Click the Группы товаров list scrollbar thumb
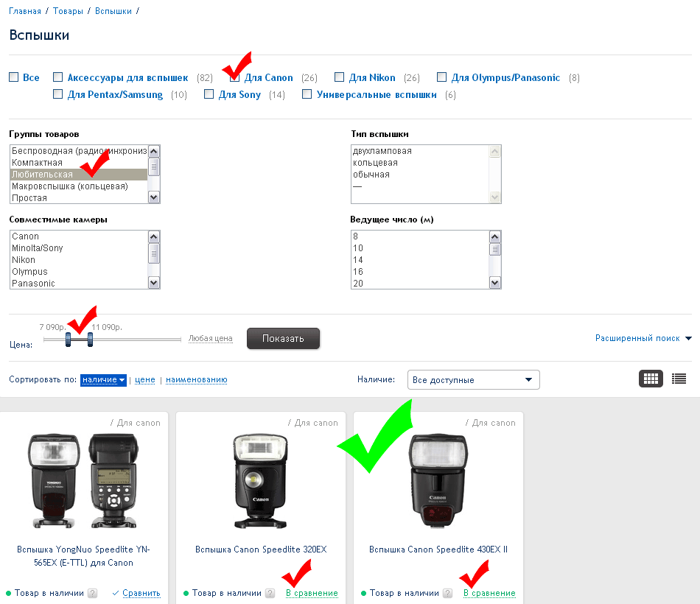Viewport: 700px width, 604px height. 154,167
